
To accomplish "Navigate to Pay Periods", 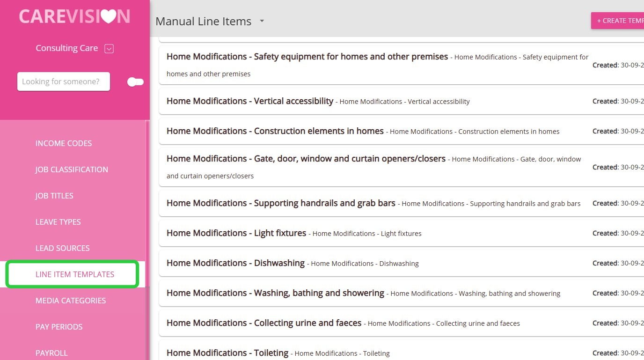I will [59, 327].
